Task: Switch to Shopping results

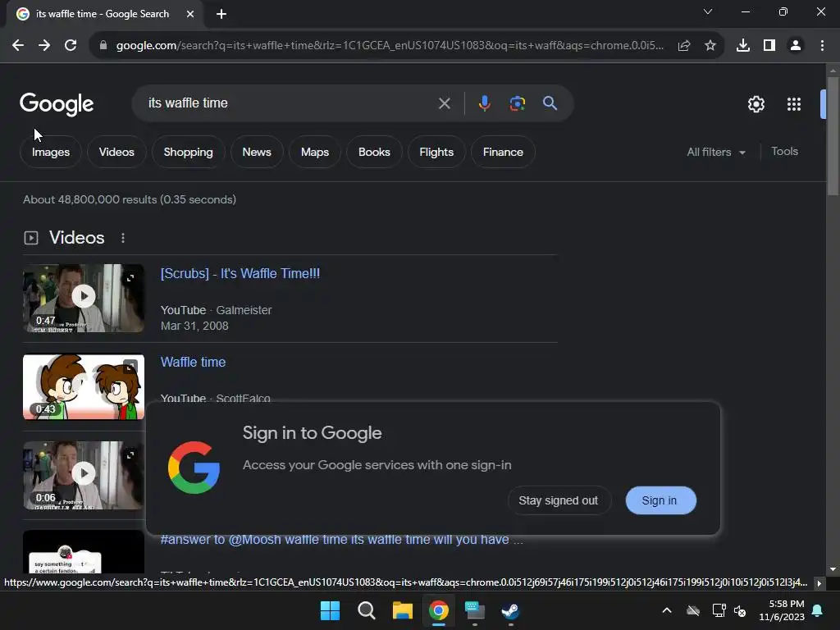Action: point(188,152)
